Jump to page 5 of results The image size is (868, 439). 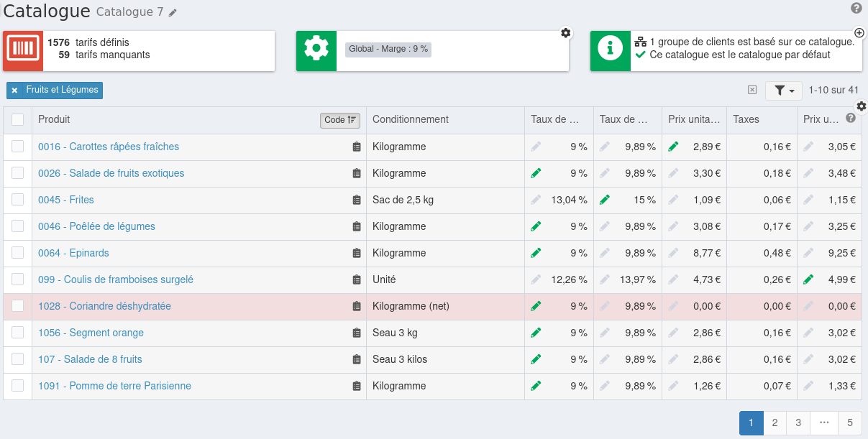point(850,422)
